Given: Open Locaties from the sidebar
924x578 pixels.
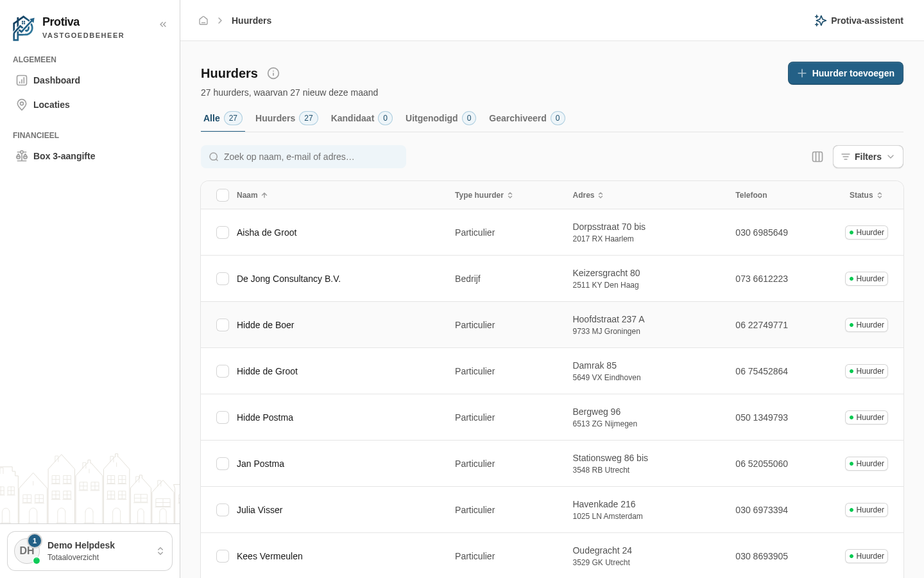Looking at the screenshot, I should click(x=90, y=105).
